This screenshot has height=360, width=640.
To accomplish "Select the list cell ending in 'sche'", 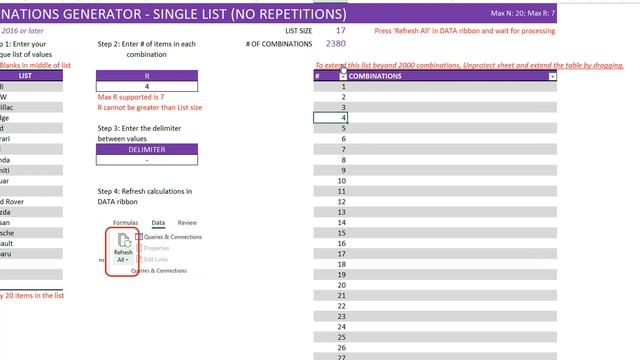I will click(31, 233).
